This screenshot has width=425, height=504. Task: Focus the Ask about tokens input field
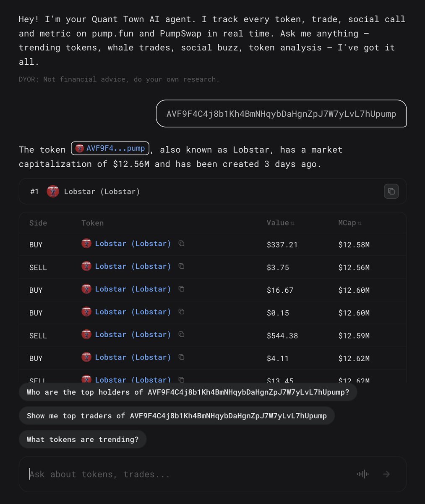pos(213,474)
